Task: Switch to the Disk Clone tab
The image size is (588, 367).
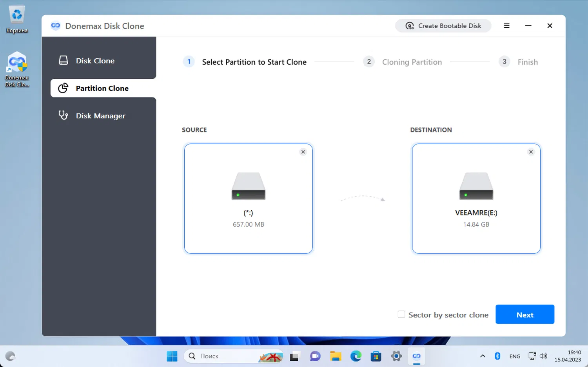Action: (x=95, y=61)
